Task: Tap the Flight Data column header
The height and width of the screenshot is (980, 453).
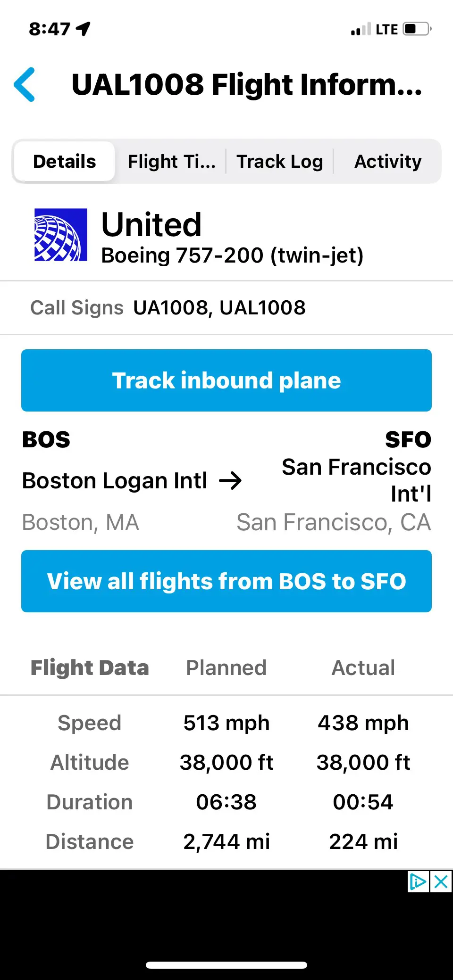Action: 90,667
